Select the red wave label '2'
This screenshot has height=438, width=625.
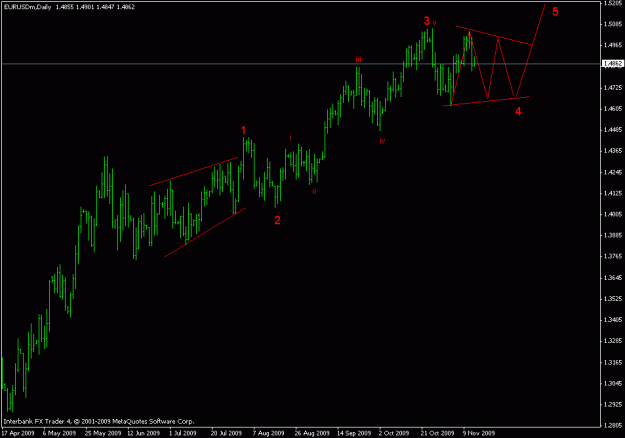point(277,220)
